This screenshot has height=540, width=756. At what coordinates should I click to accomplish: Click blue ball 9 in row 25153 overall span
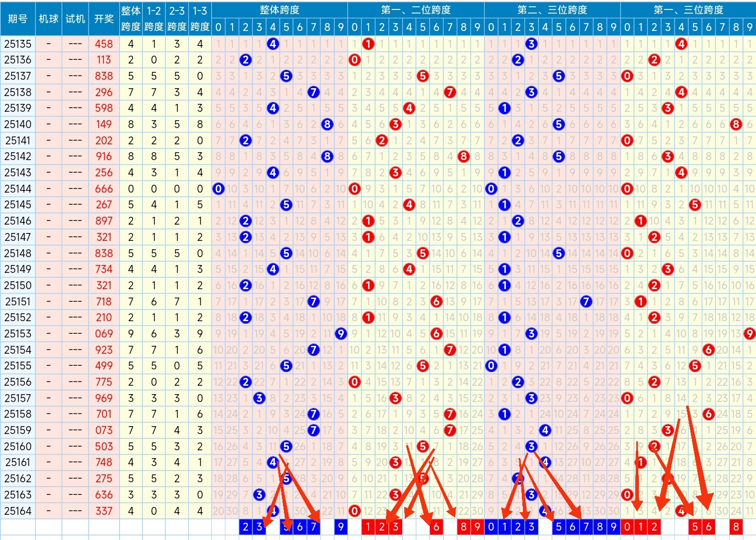341,334
